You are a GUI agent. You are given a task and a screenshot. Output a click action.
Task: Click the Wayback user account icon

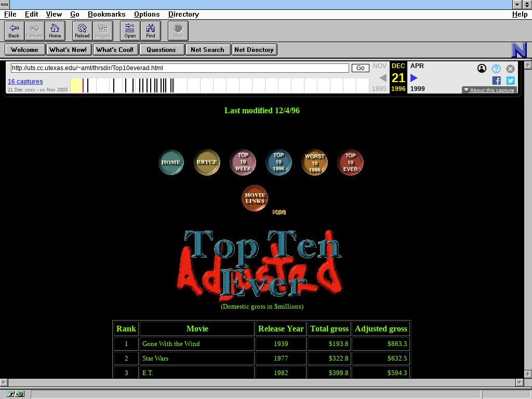coord(482,69)
